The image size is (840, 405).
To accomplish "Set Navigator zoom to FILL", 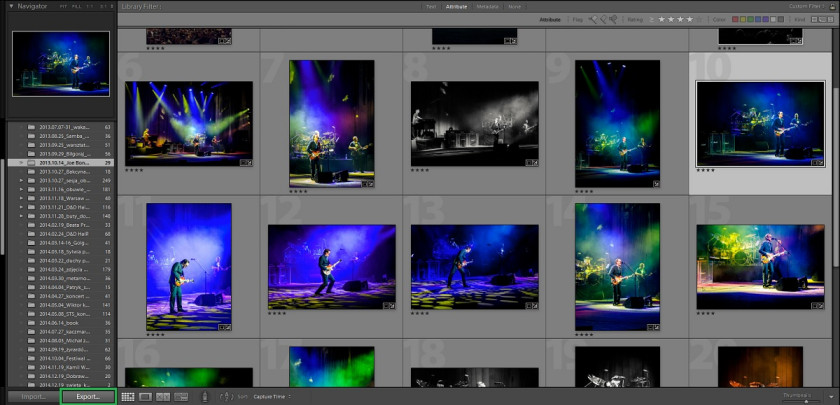I will pos(76,6).
